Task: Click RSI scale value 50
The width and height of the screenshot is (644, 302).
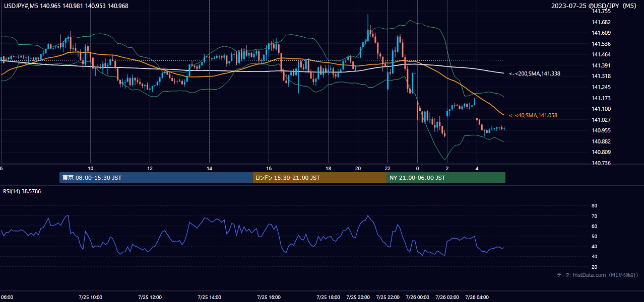Action: click(x=594, y=236)
